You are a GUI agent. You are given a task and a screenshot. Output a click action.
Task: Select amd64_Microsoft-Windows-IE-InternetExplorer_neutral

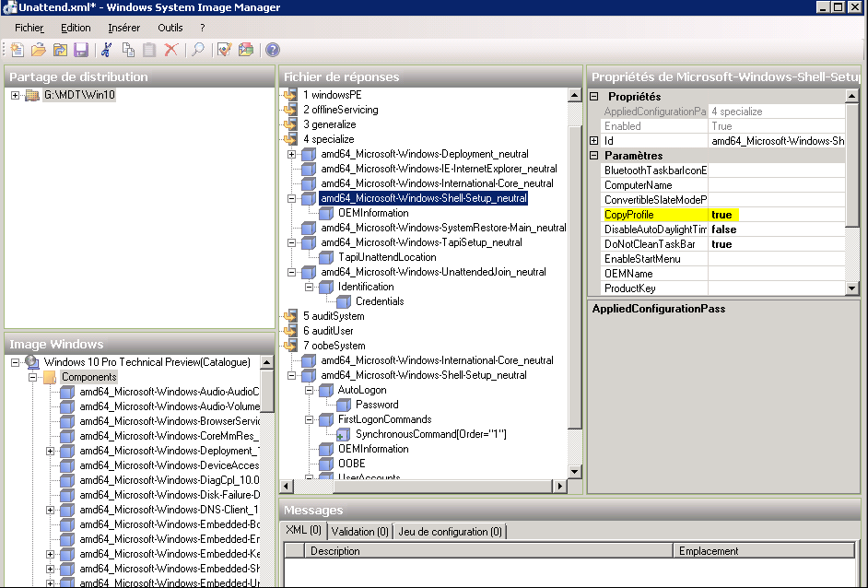(x=439, y=169)
